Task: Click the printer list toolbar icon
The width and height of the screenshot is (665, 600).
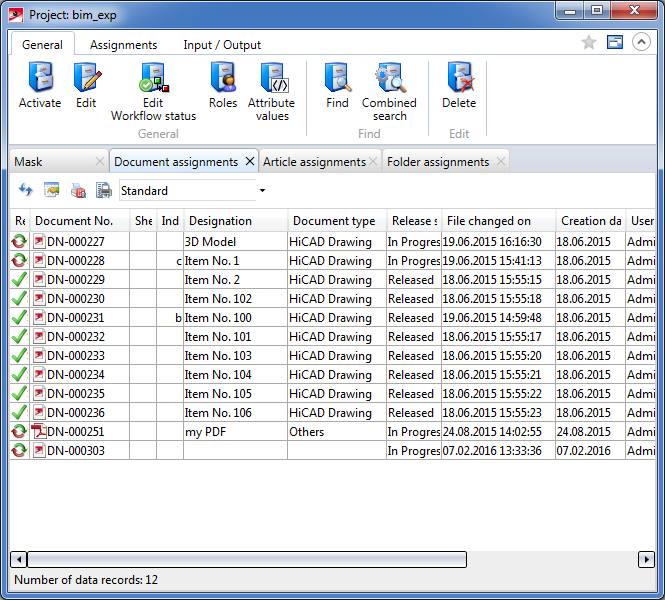Action: tap(104, 190)
